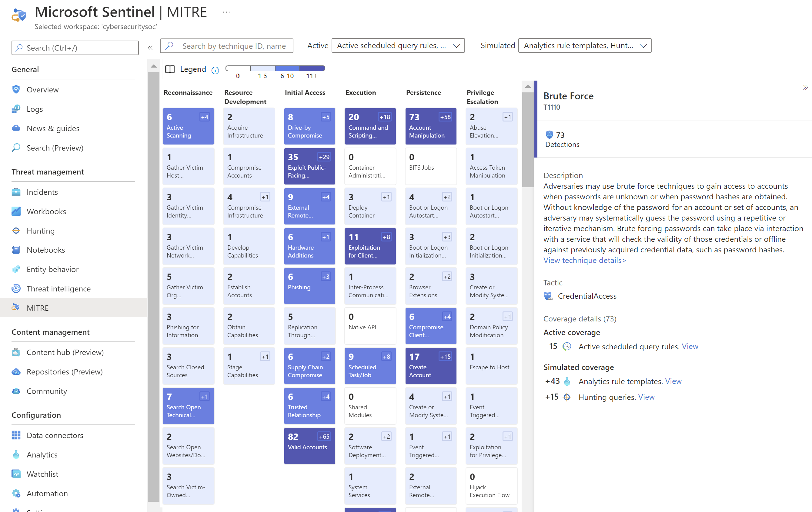The height and width of the screenshot is (512, 812).
Task: Click the MITRE sidebar icon
Action: (16, 308)
